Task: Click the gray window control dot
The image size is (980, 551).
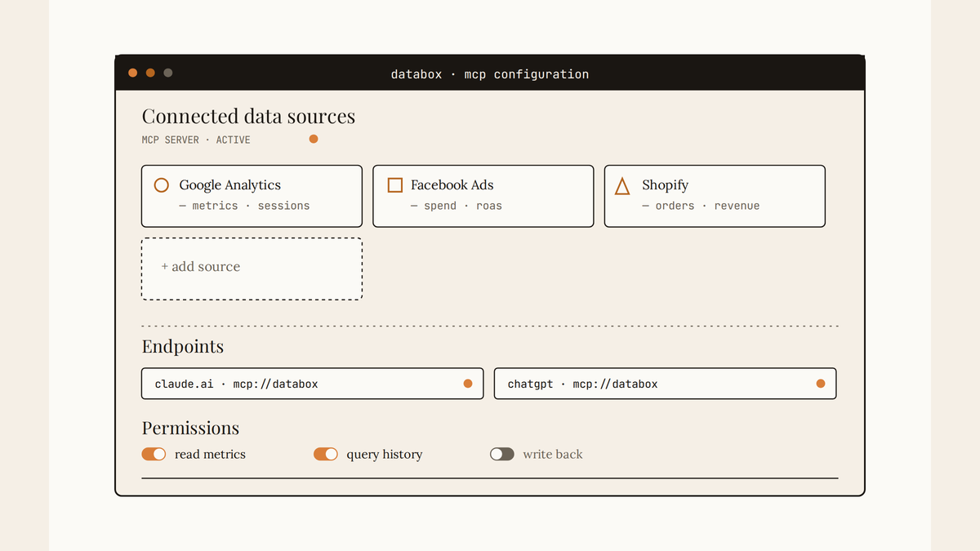Action: tap(168, 73)
